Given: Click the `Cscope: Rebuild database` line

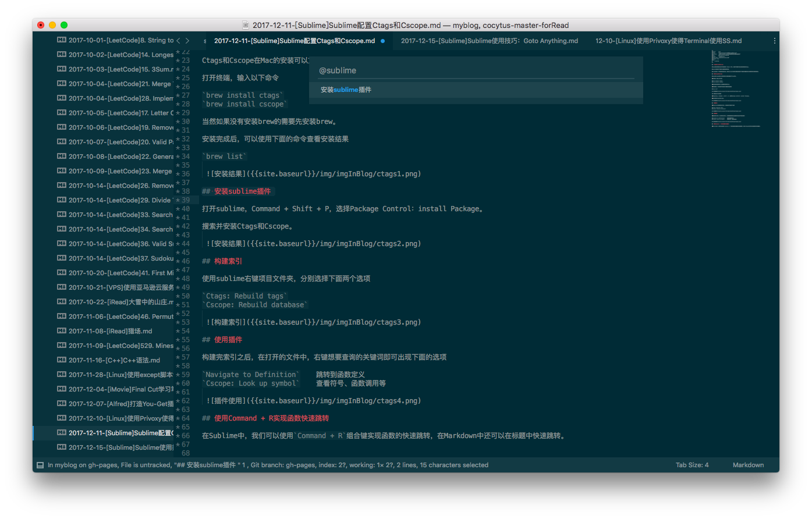Looking at the screenshot, I should [x=255, y=305].
